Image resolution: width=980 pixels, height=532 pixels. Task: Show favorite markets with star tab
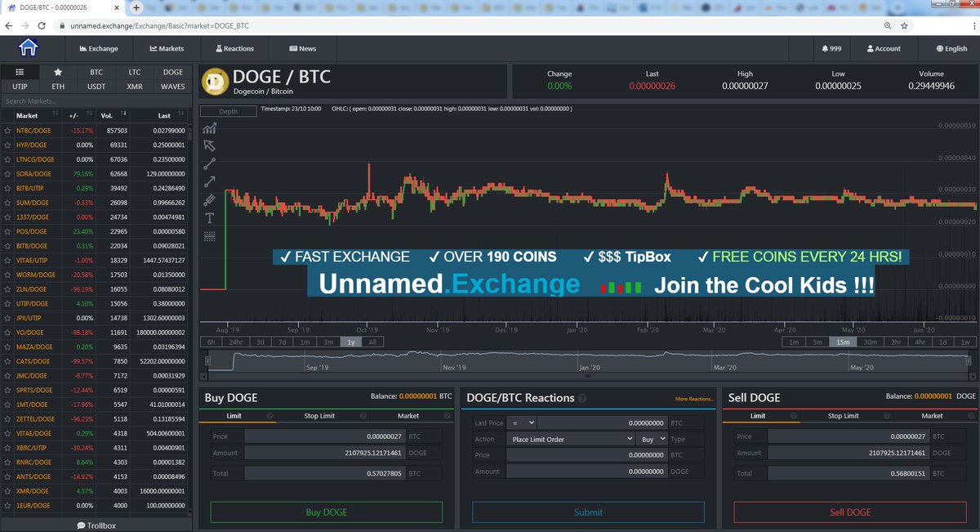[x=58, y=72]
